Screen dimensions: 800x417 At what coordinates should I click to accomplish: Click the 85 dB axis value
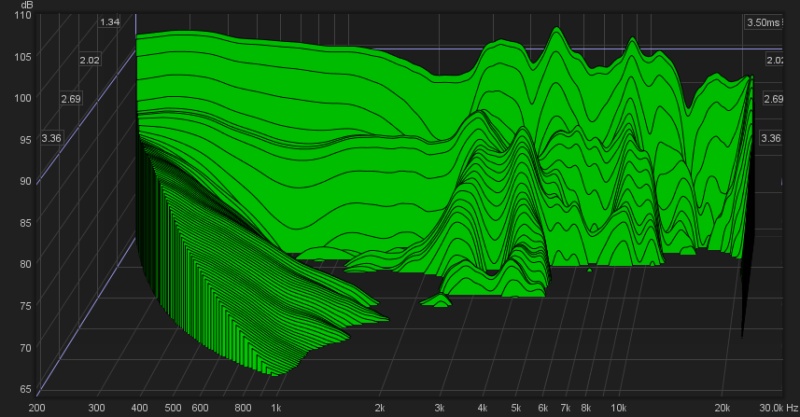pos(26,223)
